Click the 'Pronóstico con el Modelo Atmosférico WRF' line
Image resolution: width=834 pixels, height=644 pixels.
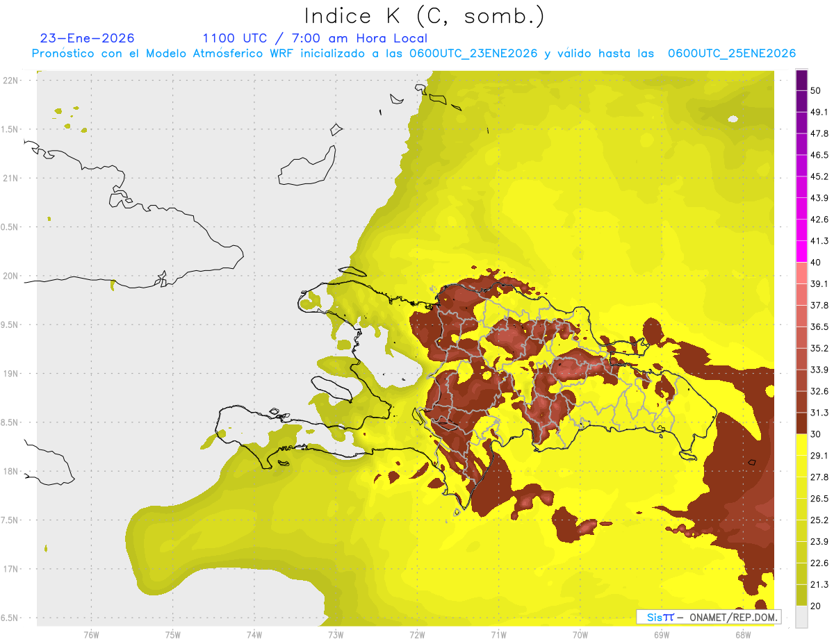pyautogui.click(x=414, y=53)
